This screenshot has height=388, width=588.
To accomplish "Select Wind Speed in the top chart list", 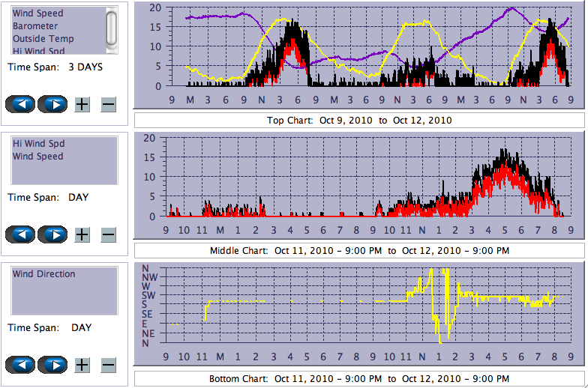I will [x=37, y=13].
